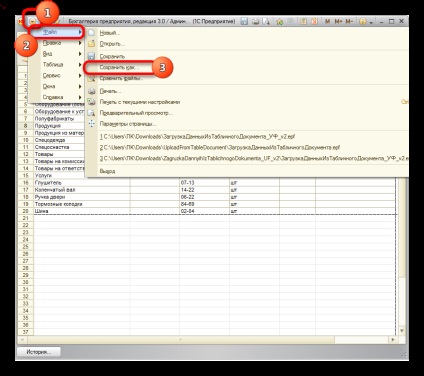Choose Сравнить файлы... menu entry
Viewport: 424px width, 376px height.
click(x=121, y=79)
